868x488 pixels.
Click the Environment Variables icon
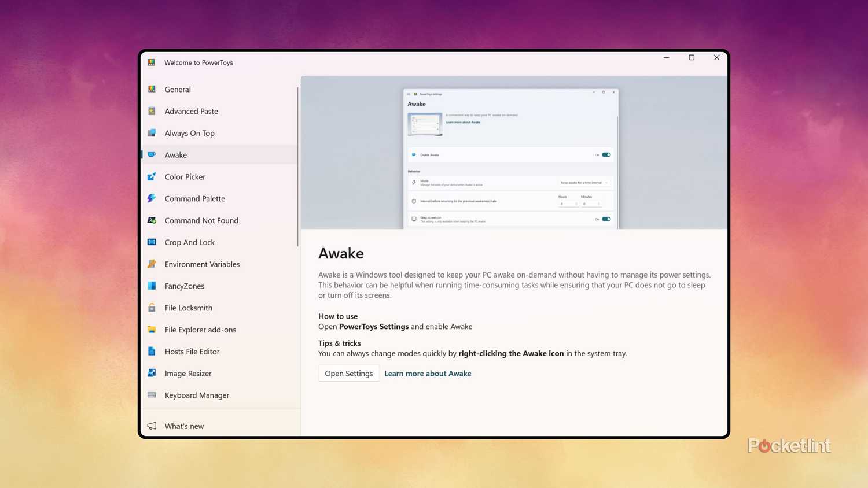152,264
